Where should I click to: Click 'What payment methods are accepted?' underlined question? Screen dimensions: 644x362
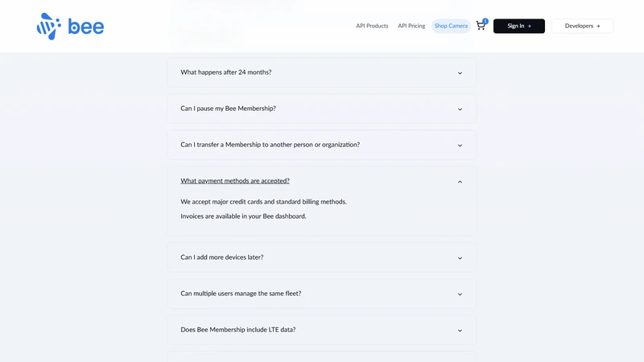pos(235,180)
